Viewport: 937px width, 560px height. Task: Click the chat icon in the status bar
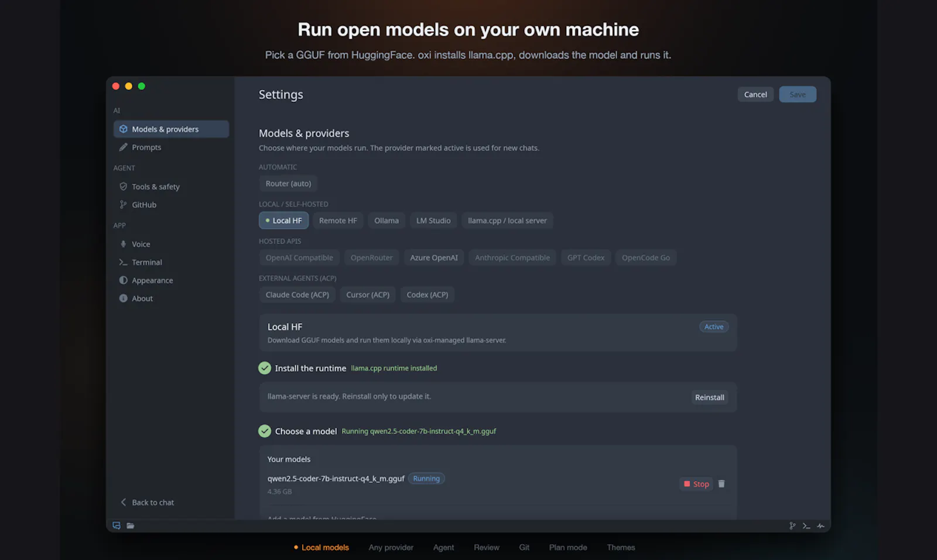pyautogui.click(x=117, y=525)
